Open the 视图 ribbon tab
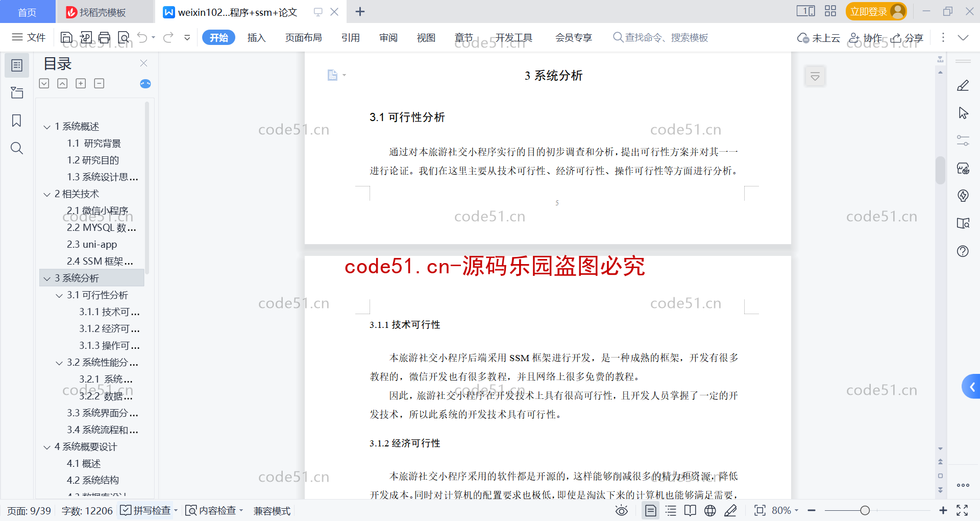The image size is (980, 521). 426,37
